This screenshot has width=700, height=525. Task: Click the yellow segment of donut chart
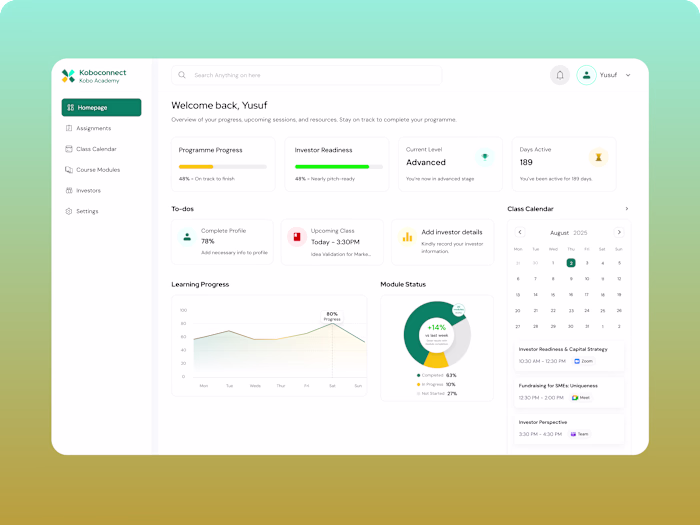point(436,360)
